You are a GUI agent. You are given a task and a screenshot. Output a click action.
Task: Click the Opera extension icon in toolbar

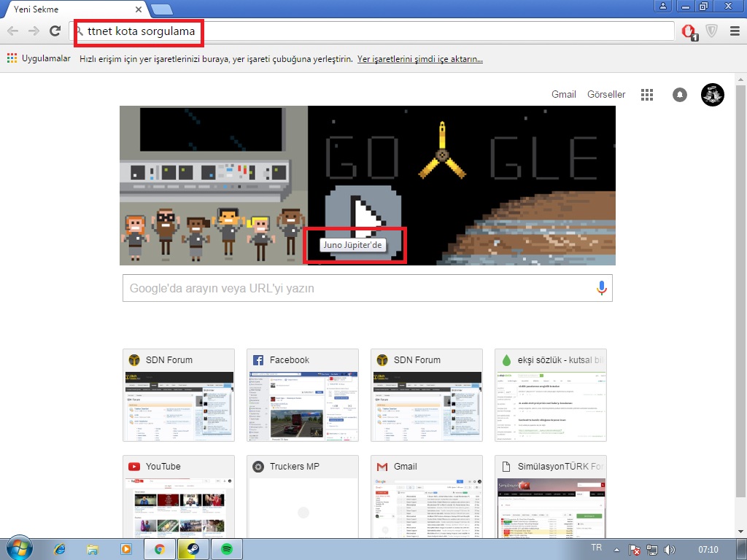pos(689,32)
